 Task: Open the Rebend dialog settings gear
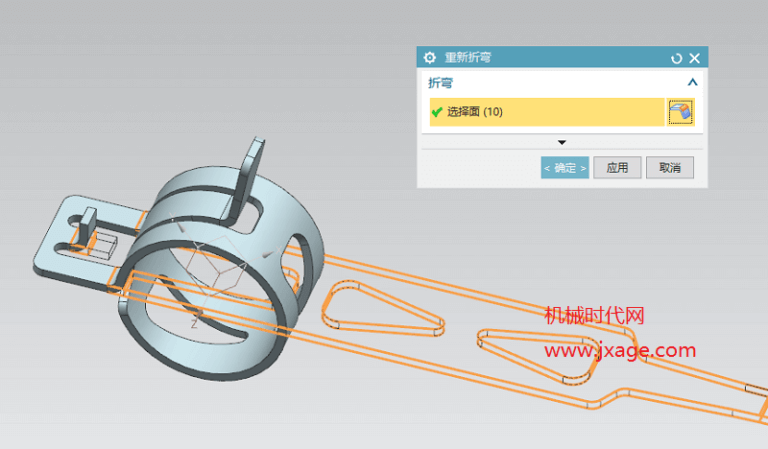coord(430,58)
